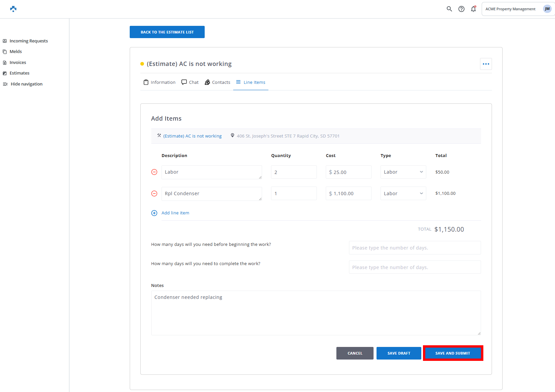This screenshot has width=555, height=392.
Task: Open the notifications bell
Action: tap(473, 9)
